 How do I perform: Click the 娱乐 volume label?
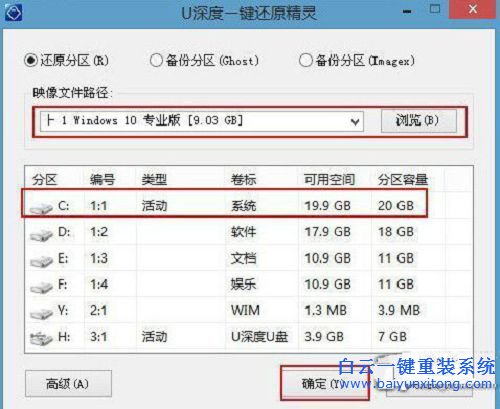pyautogui.click(x=244, y=284)
